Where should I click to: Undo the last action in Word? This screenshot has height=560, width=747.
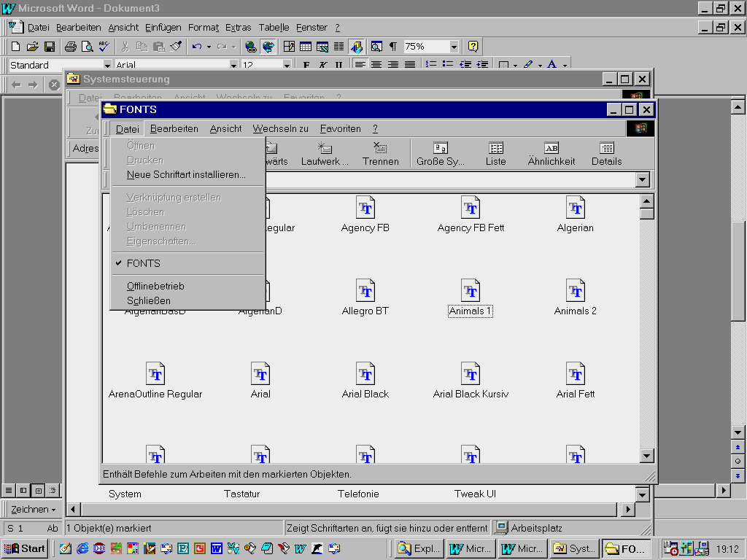197,47
